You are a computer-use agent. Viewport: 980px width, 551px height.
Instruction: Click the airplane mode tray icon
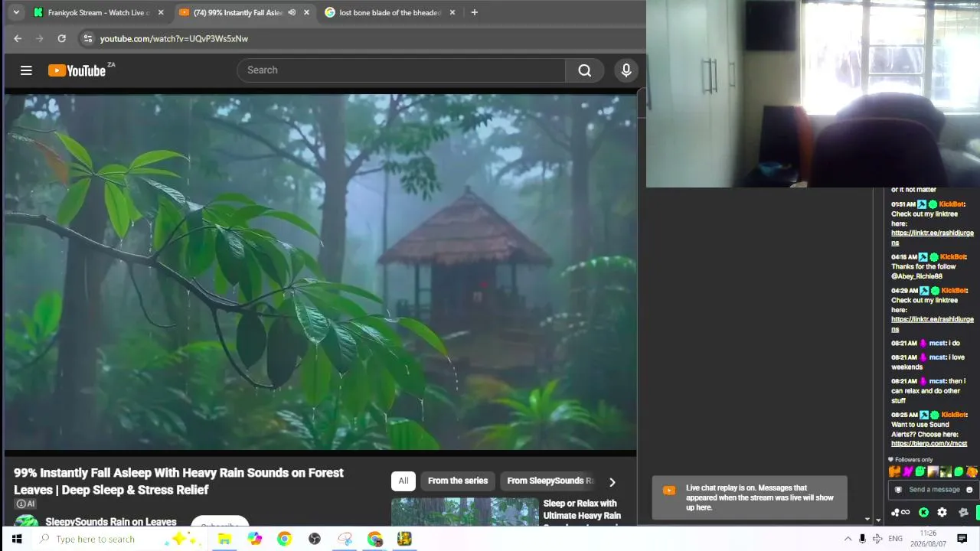tap(877, 539)
